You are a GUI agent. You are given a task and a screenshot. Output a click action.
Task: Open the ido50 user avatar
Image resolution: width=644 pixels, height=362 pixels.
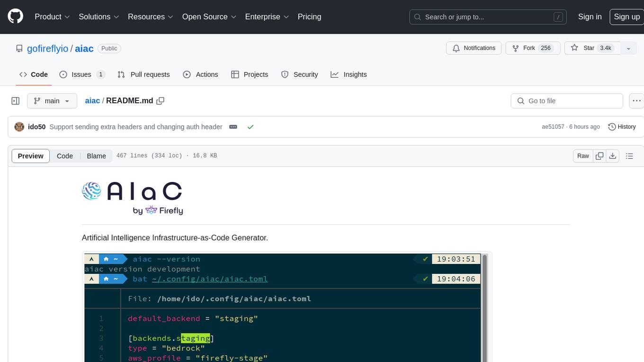click(x=19, y=127)
